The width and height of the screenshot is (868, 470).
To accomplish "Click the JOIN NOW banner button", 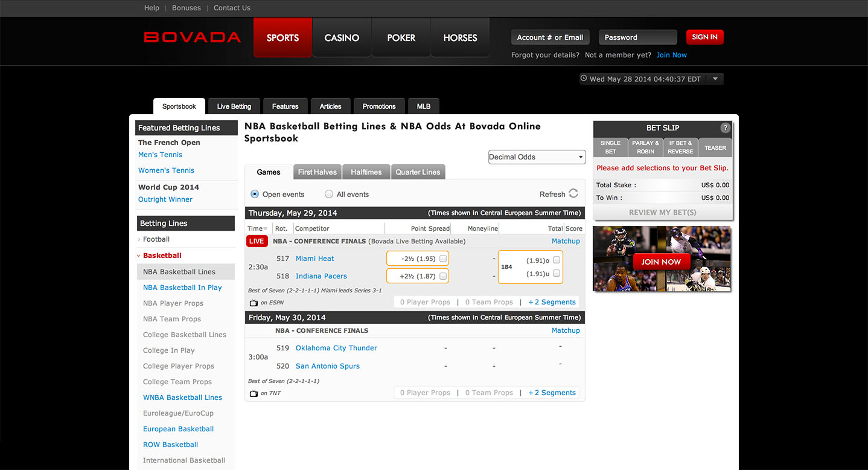I will tap(662, 262).
